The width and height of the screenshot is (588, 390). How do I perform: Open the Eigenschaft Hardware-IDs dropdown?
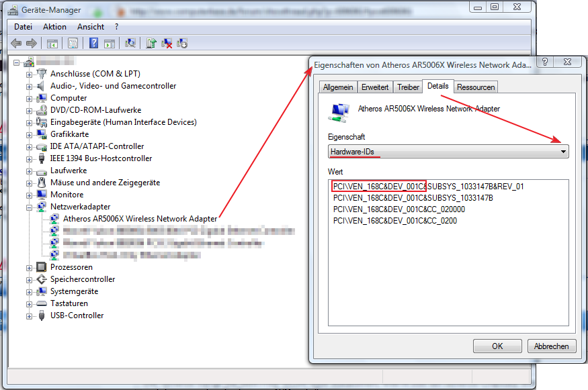pos(448,152)
